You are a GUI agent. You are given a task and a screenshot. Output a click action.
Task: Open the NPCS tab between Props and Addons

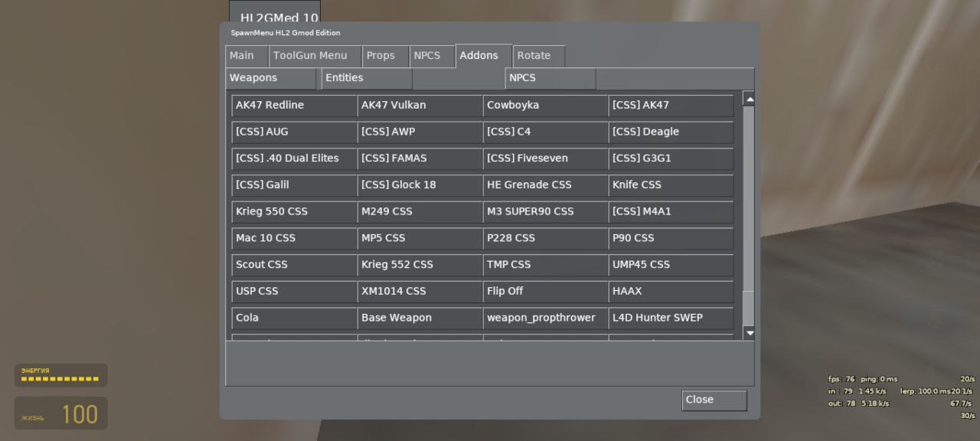pyautogui.click(x=432, y=56)
